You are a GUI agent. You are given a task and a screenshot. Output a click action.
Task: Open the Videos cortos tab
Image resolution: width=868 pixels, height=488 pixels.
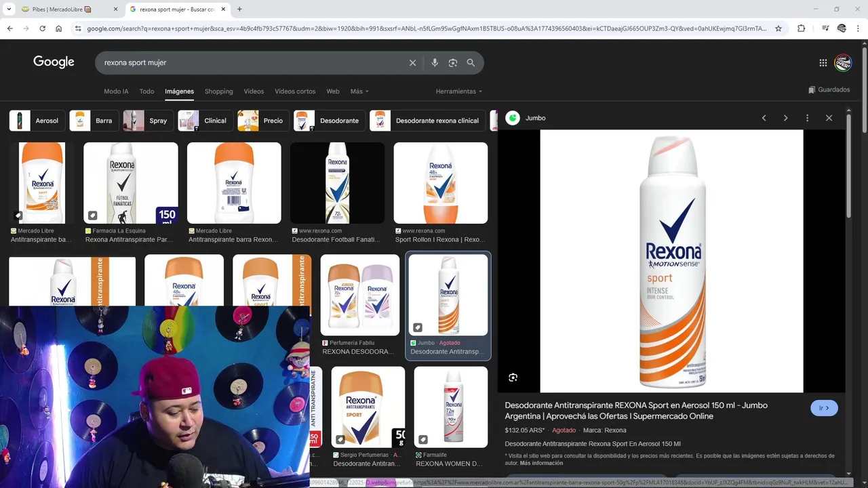click(x=295, y=91)
